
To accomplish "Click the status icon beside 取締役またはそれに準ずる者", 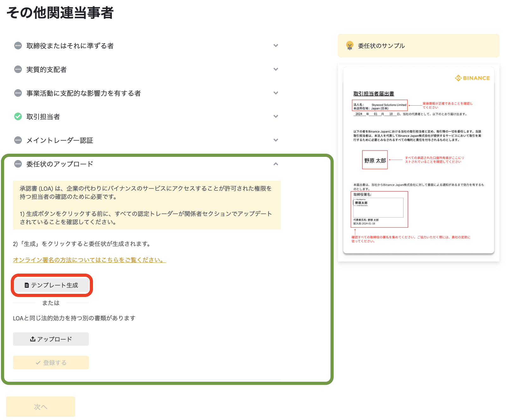I will [18, 46].
